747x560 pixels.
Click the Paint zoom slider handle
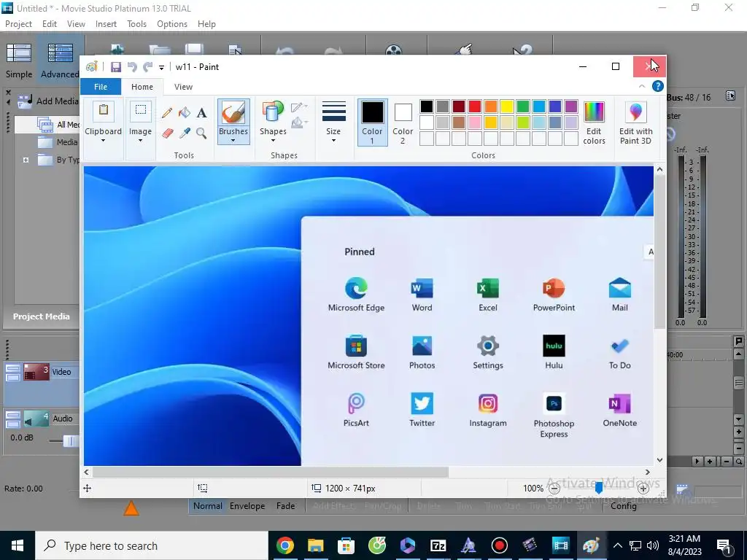(x=599, y=488)
